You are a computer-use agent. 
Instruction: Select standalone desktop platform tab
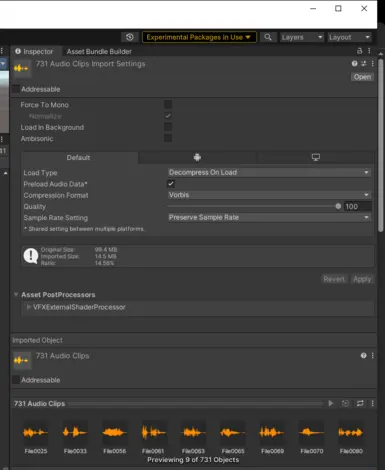(x=315, y=157)
